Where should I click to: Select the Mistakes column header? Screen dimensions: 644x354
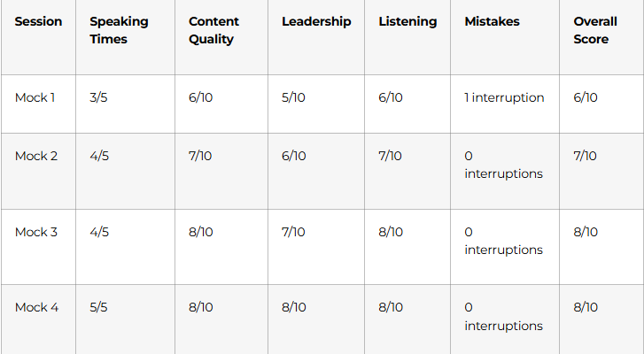tap(492, 21)
